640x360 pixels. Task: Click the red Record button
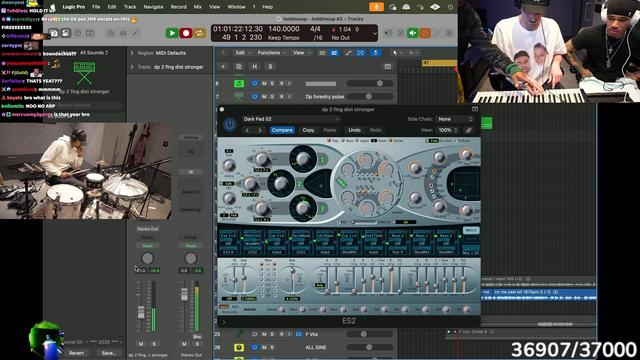click(x=186, y=33)
